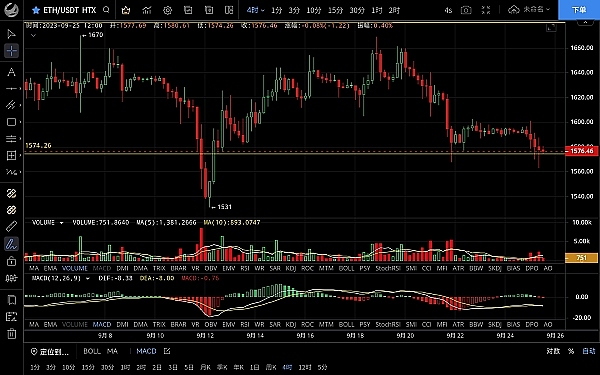This screenshot has height=375, width=600.
Task: Expand the 4-hour interval dropdown
Action: pos(256,10)
